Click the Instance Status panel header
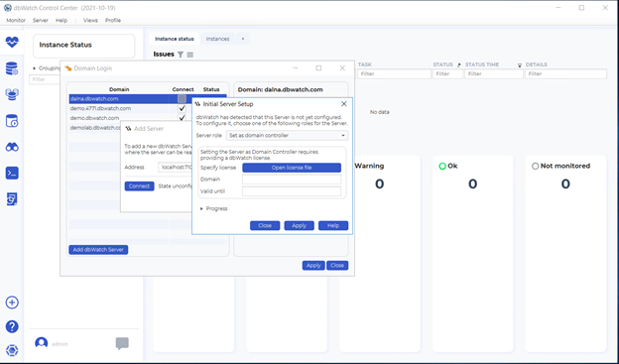This screenshot has width=619, height=364. click(x=83, y=46)
